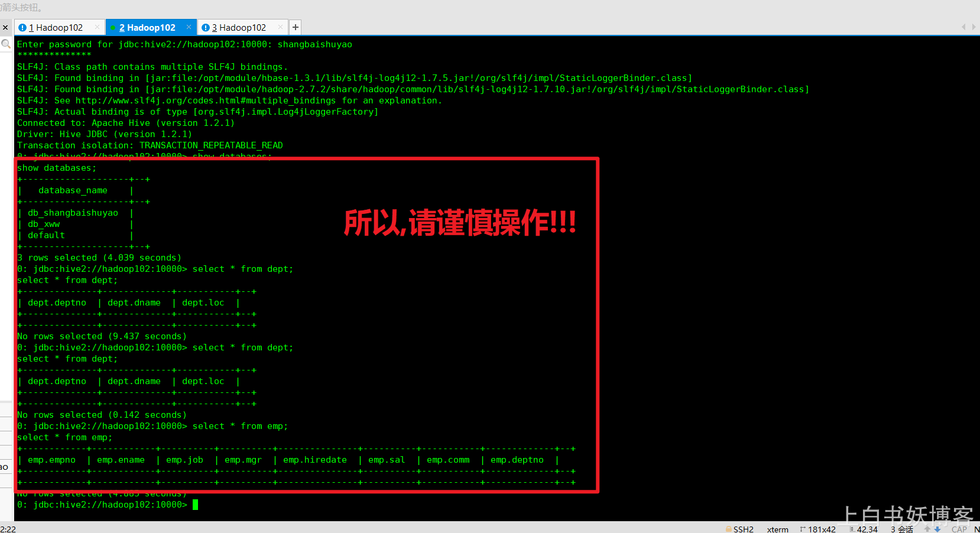Click the slf4j.org codes URL in terminal
980x533 pixels.
pos(206,100)
